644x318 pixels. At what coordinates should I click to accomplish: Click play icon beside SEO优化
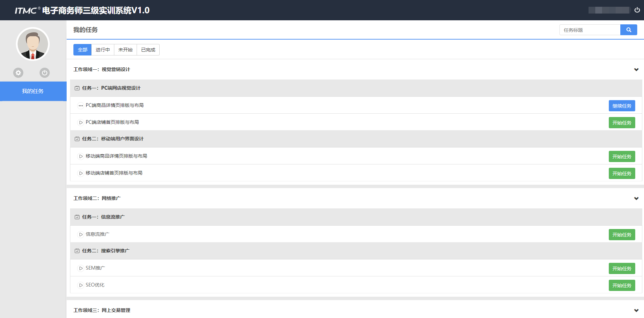pyautogui.click(x=80, y=285)
